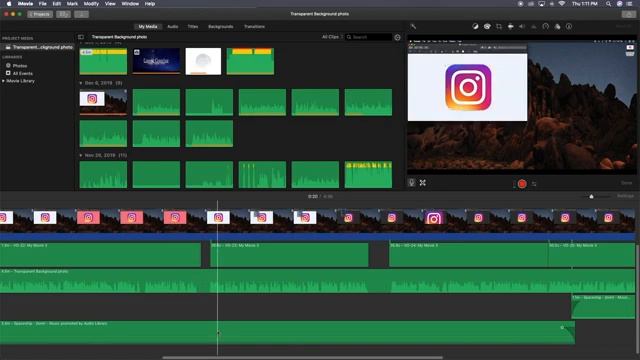This screenshot has width=640, height=360.
Task: Open Notification Center list icon in menu bar
Action: coord(630,4)
